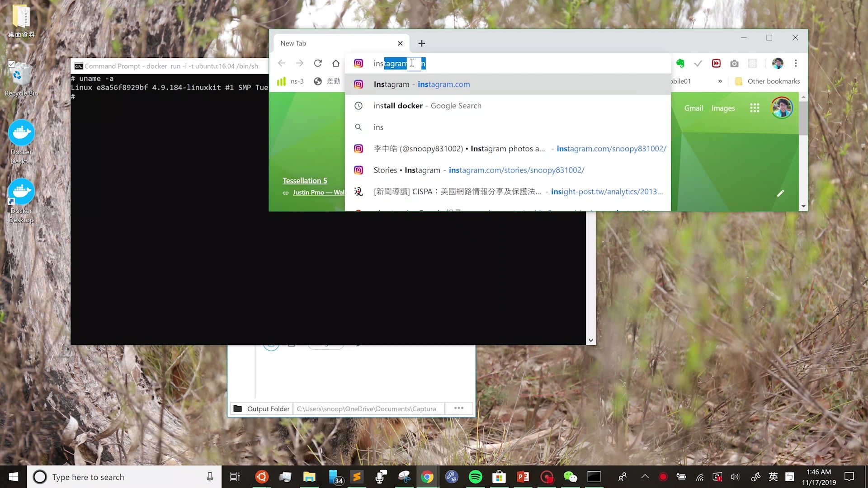The height and width of the screenshot is (488, 868).
Task: Toggle checkbox on Recycle Bin icon
Action: click(x=12, y=64)
